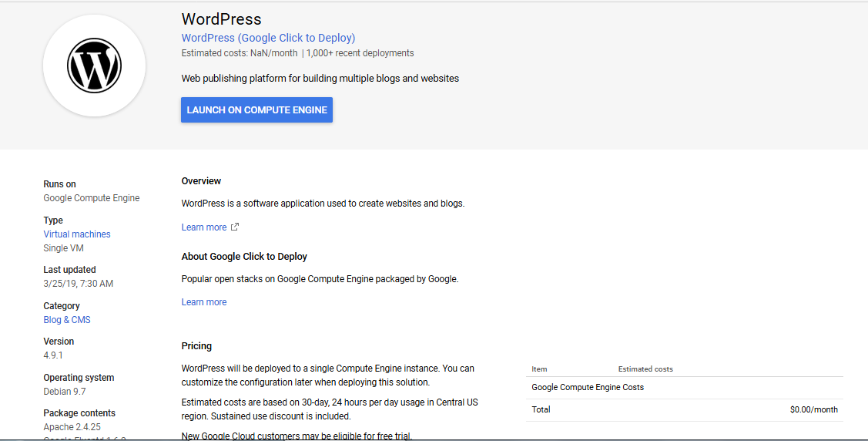868x441 pixels.
Task: Click the $0.00/month total value
Action: [814, 410]
